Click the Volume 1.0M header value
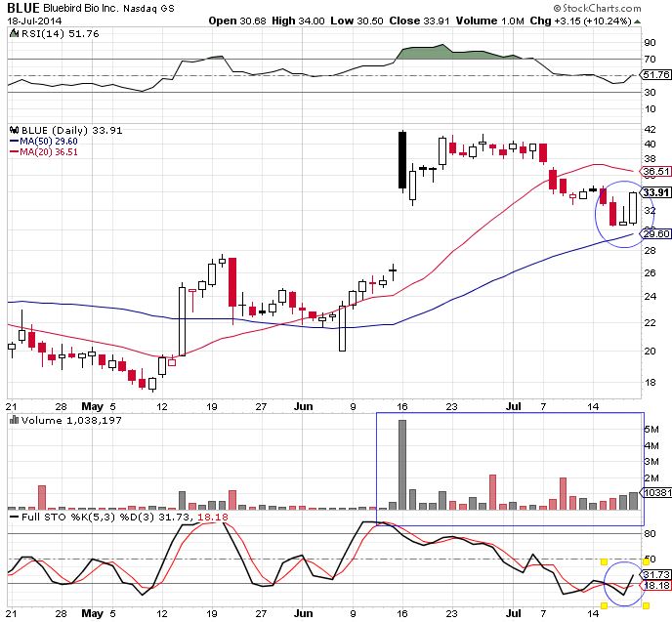The height and width of the screenshot is (622, 672). click(x=490, y=21)
